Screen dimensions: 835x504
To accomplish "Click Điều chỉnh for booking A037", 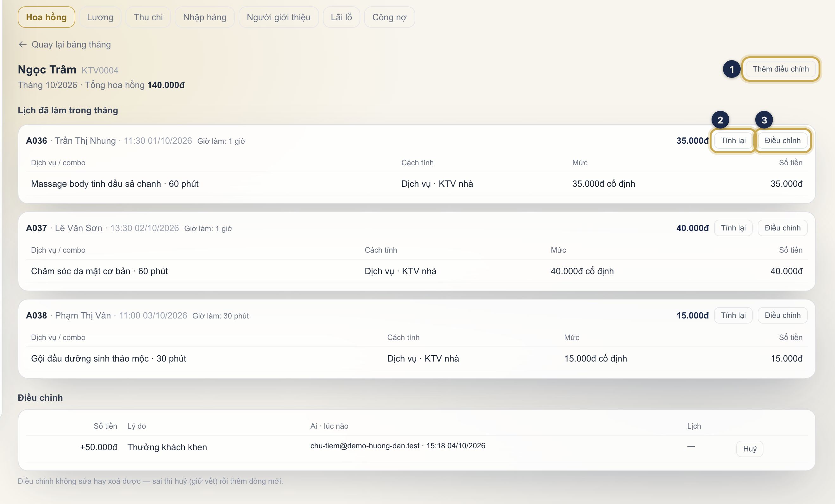I will coord(782,228).
